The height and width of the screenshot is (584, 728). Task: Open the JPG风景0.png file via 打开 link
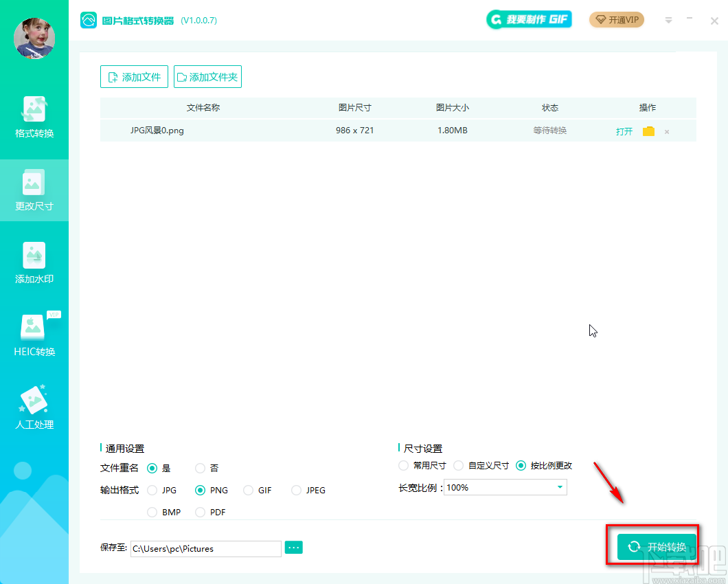pos(624,131)
